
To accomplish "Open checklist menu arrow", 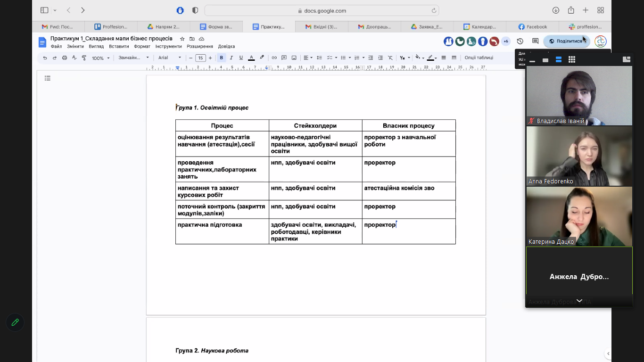I will pyautogui.click(x=336, y=58).
